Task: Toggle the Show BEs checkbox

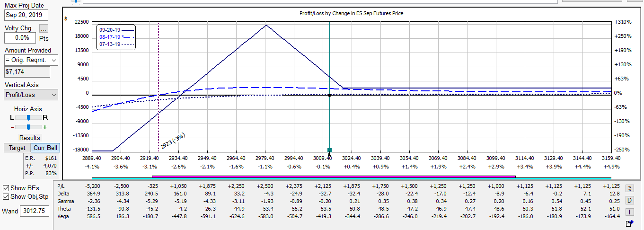Action: (6, 188)
